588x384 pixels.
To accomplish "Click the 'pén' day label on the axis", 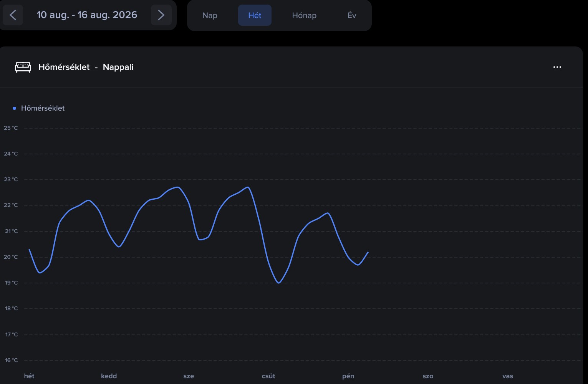I will click(348, 376).
